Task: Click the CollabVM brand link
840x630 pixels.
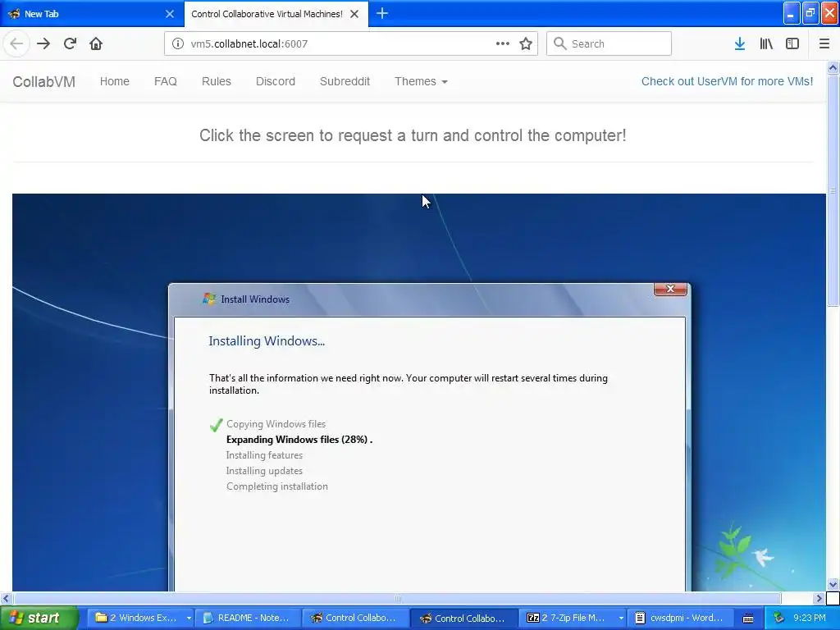Action: tap(44, 81)
